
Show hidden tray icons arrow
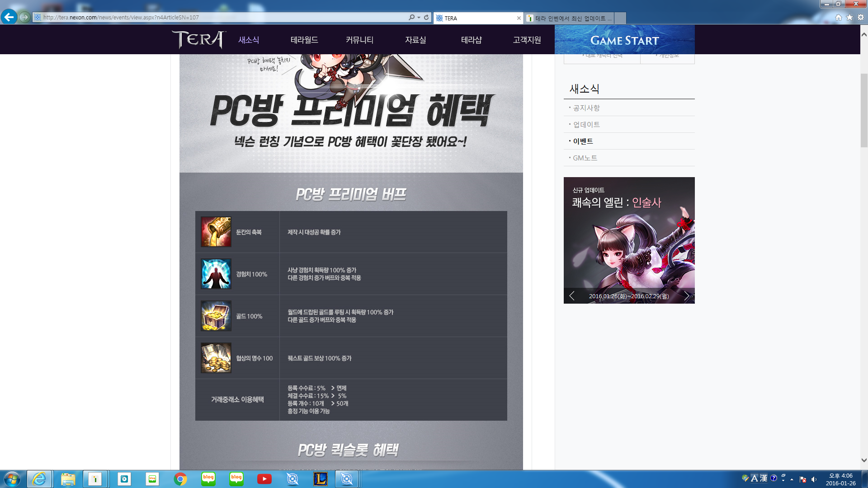point(792,479)
